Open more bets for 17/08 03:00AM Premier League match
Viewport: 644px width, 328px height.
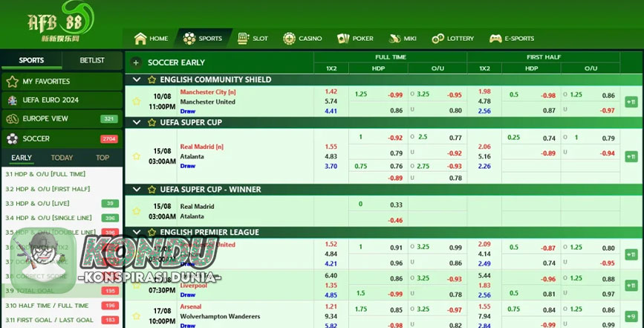click(x=631, y=254)
